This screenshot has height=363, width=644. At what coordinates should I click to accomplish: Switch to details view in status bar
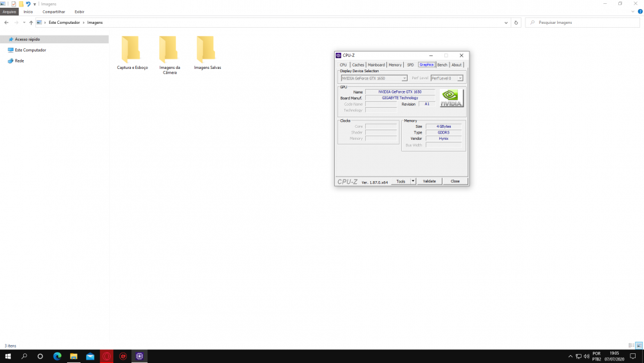pyautogui.click(x=631, y=346)
